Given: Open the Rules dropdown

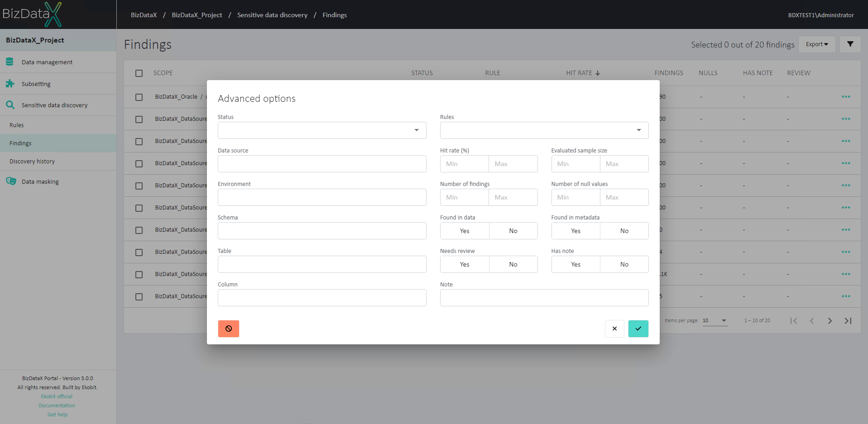Looking at the screenshot, I should (x=544, y=130).
